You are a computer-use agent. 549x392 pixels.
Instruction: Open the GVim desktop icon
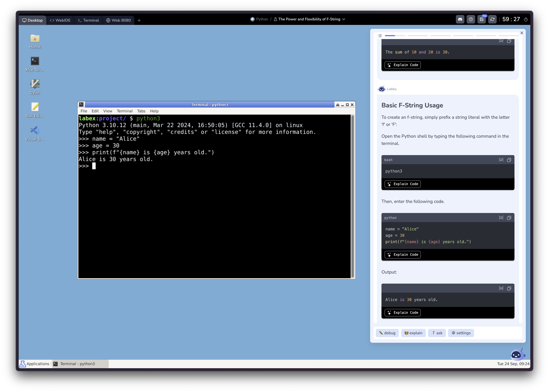tap(35, 84)
